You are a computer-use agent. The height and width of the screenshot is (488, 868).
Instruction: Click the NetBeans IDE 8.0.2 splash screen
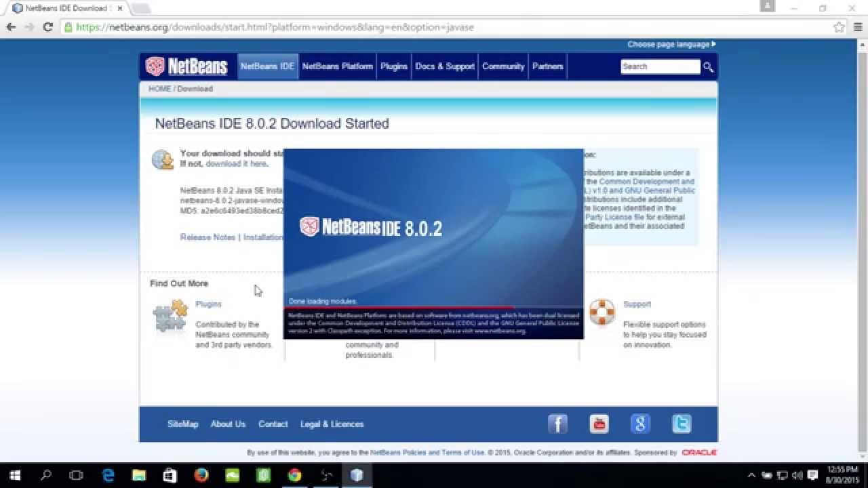click(433, 244)
